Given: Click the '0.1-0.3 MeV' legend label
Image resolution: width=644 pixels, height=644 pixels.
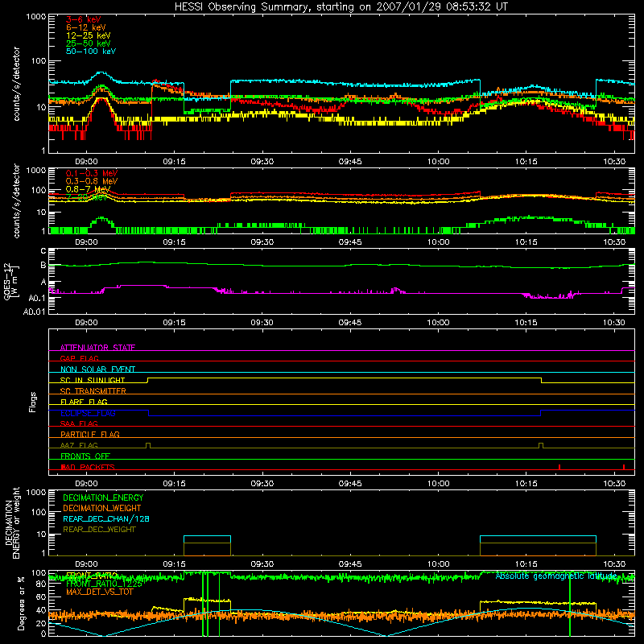Looking at the screenshot, I should [92, 173].
